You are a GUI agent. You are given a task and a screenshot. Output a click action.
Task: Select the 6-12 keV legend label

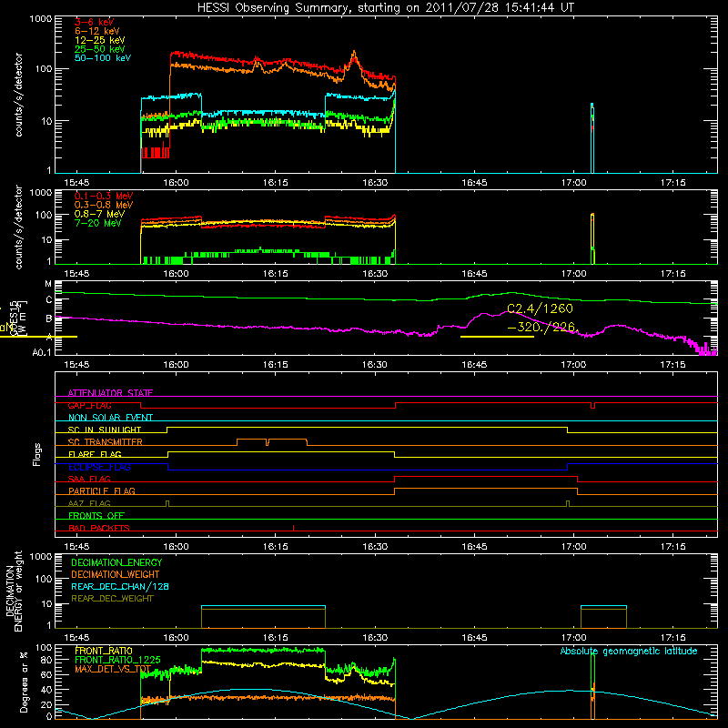(97, 31)
